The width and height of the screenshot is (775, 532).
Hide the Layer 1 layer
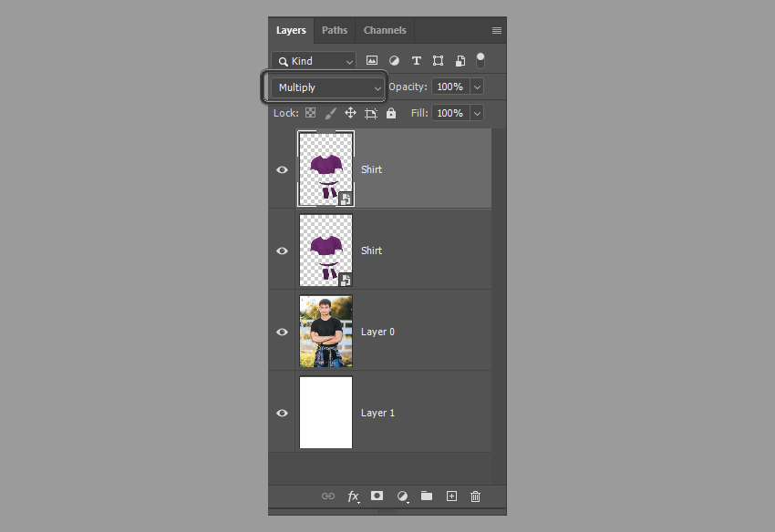[282, 413]
